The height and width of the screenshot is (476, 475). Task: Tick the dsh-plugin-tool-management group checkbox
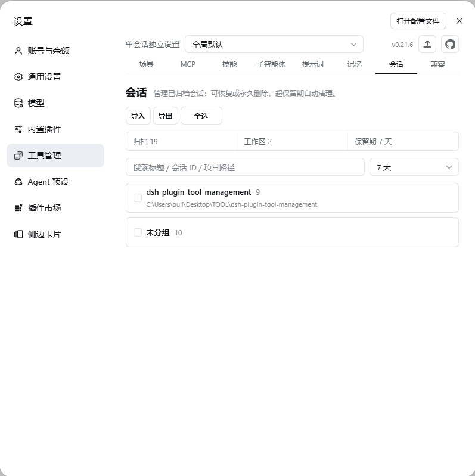pyautogui.click(x=138, y=198)
